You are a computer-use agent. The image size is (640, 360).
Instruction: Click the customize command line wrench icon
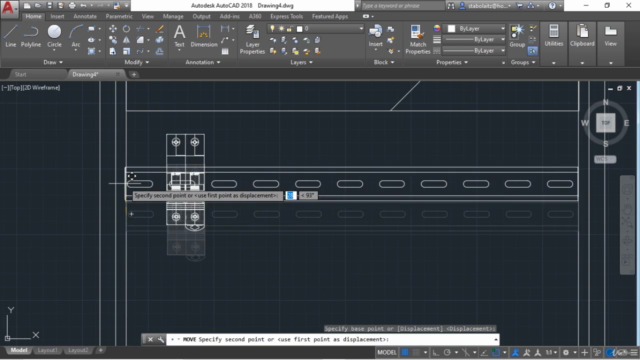click(161, 340)
